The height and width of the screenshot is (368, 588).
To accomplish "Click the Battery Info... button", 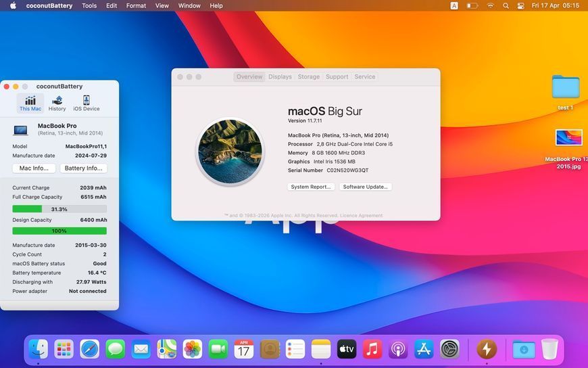I will pyautogui.click(x=83, y=168).
